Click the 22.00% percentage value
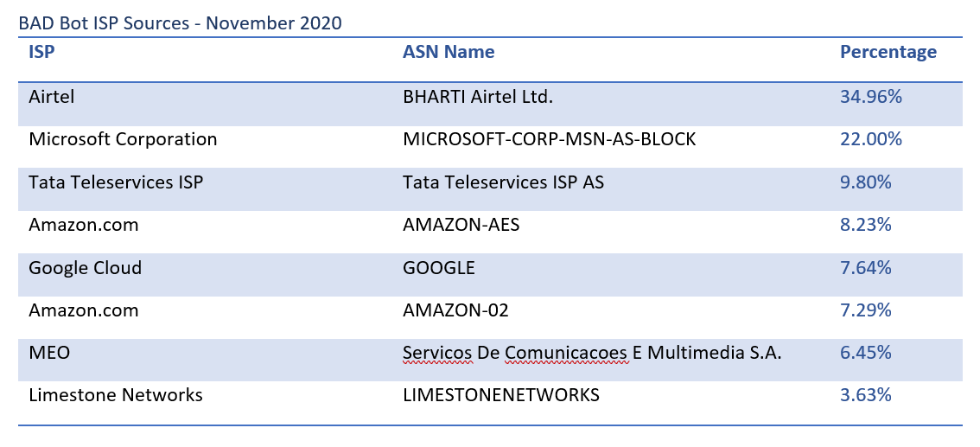 click(x=871, y=139)
